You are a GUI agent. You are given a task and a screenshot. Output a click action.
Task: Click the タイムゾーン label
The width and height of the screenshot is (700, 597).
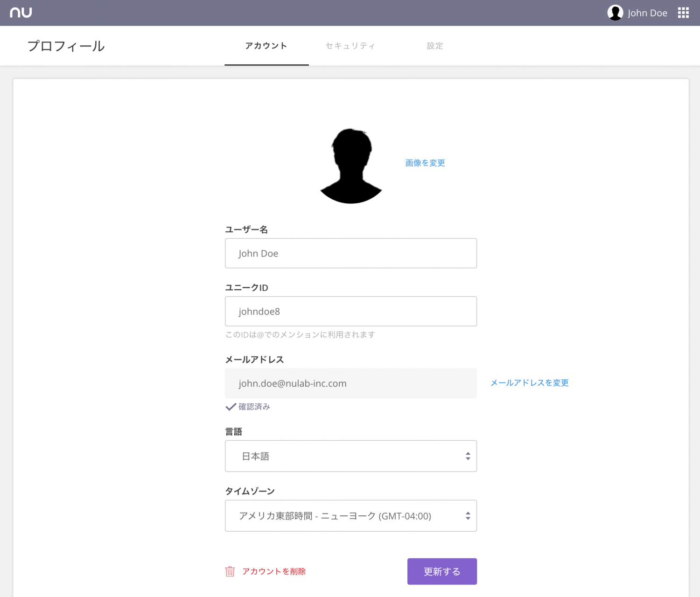point(250,491)
